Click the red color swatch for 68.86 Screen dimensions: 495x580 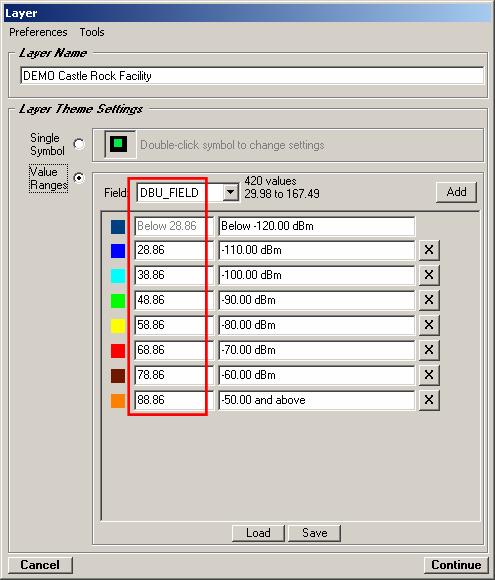pyautogui.click(x=118, y=350)
